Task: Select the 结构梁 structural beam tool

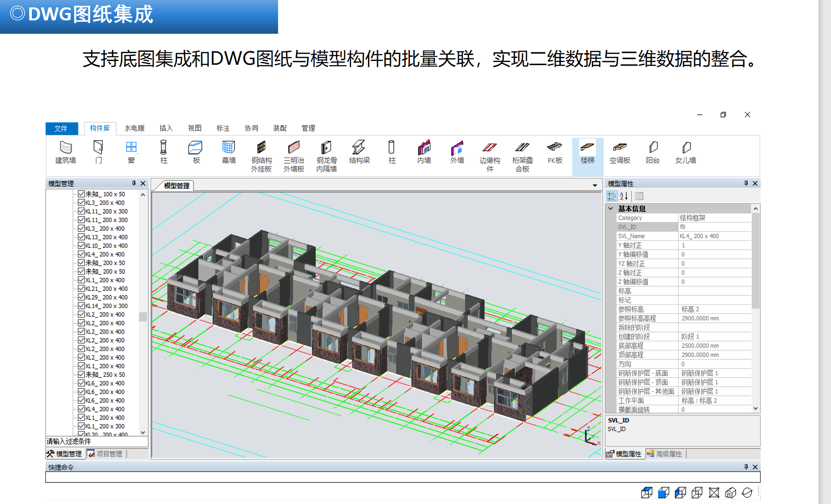Action: pyautogui.click(x=359, y=153)
